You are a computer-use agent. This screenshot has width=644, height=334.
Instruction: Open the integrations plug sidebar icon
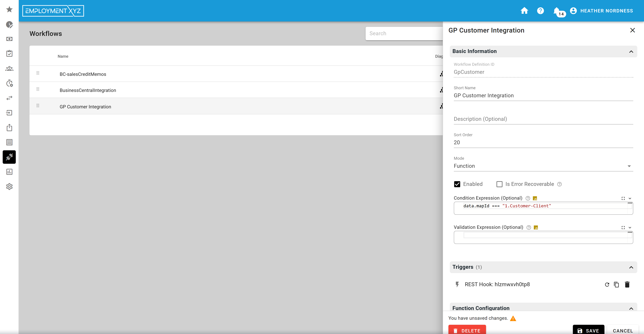click(x=9, y=157)
